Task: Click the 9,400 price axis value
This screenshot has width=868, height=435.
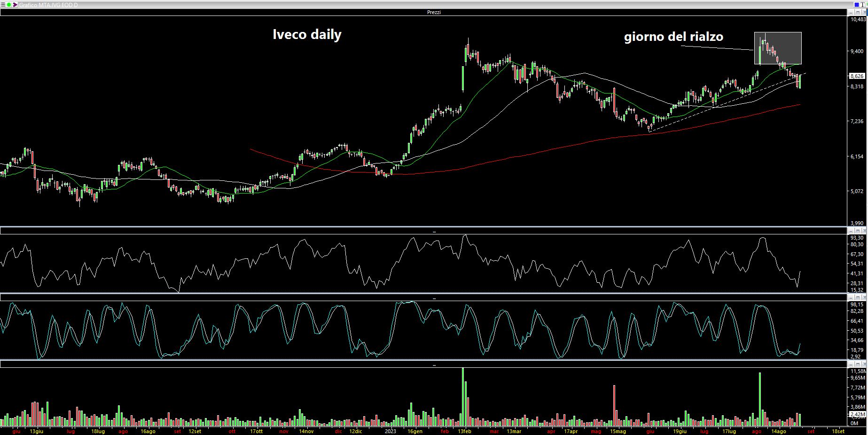Action: (857, 52)
